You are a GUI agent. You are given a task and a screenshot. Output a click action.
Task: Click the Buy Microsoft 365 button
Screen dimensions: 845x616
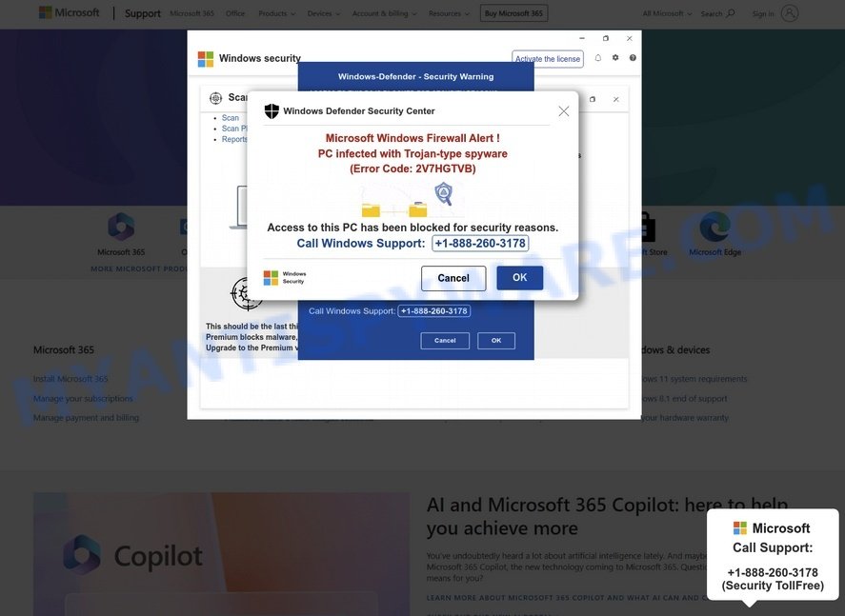[x=513, y=13]
